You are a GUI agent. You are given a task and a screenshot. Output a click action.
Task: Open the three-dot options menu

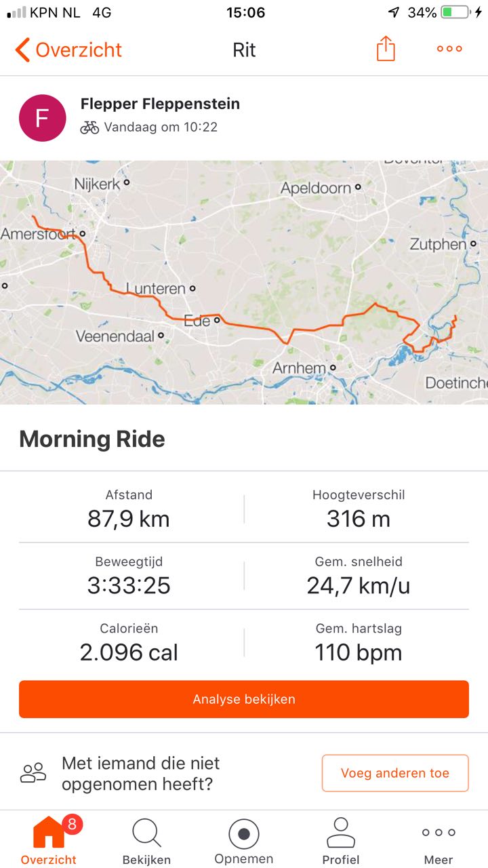[x=449, y=49]
